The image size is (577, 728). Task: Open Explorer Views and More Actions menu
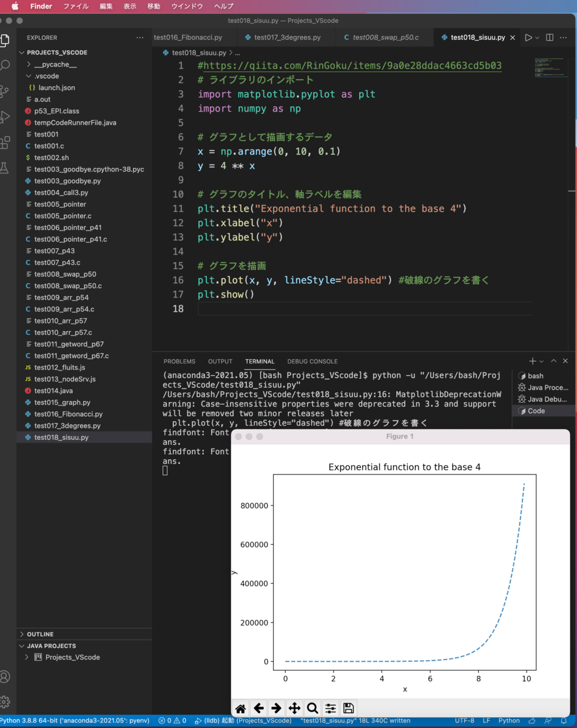tap(140, 38)
